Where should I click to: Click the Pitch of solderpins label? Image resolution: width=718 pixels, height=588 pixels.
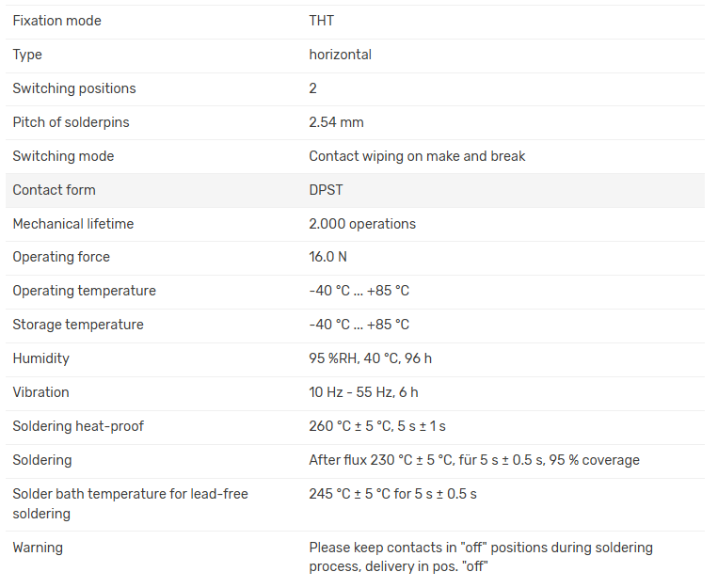pyautogui.click(x=71, y=122)
